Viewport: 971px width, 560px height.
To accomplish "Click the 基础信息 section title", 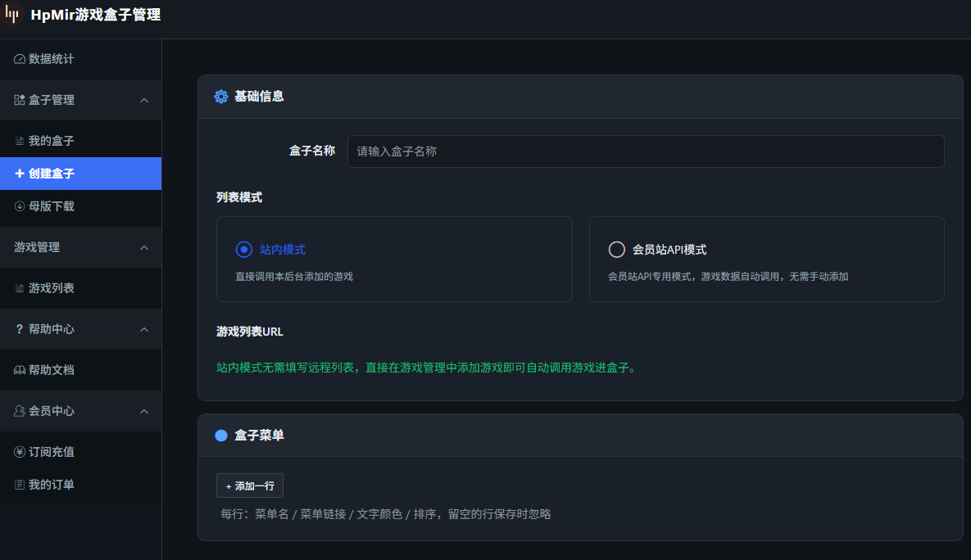I will (x=259, y=97).
